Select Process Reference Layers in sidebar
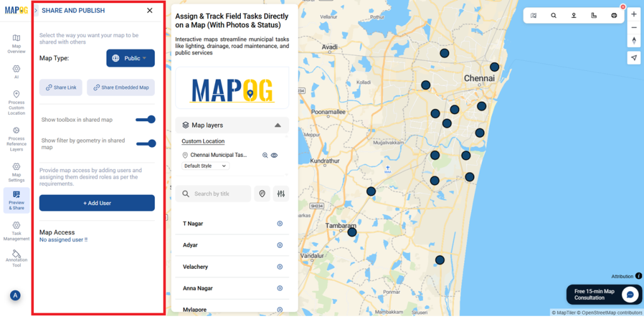Viewport: 644px width, 319px height. [16, 139]
